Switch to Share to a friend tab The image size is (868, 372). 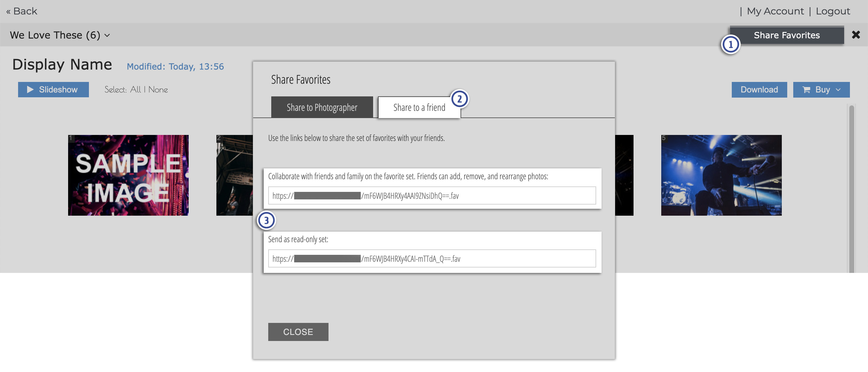point(419,107)
